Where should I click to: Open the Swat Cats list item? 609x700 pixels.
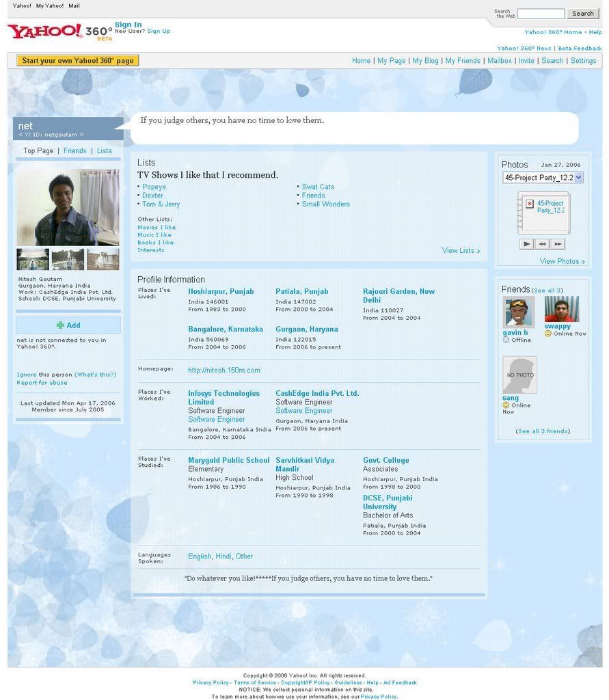(x=318, y=187)
